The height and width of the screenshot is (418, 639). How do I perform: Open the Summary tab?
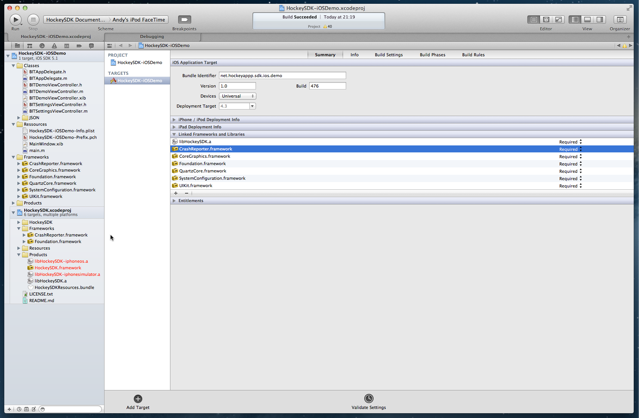(325, 55)
